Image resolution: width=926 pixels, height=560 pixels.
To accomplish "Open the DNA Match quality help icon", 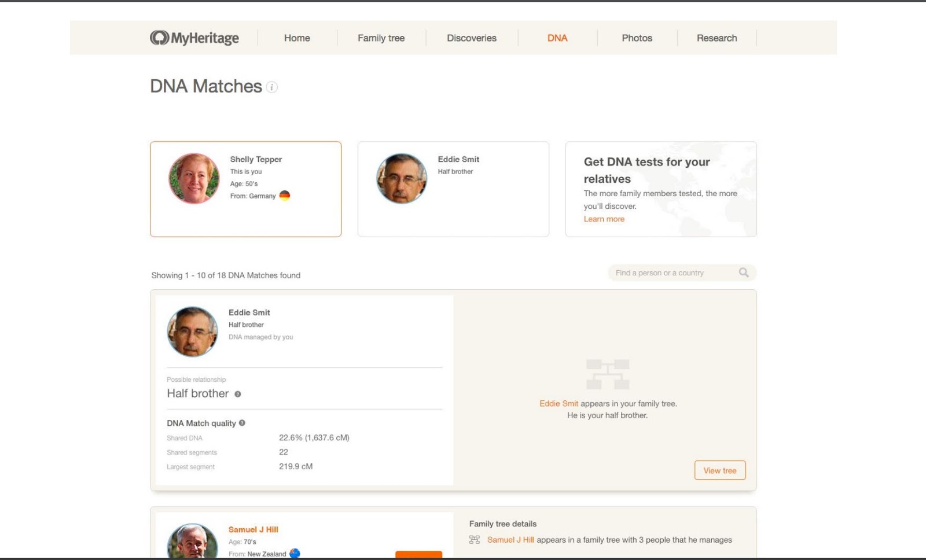I will [242, 423].
